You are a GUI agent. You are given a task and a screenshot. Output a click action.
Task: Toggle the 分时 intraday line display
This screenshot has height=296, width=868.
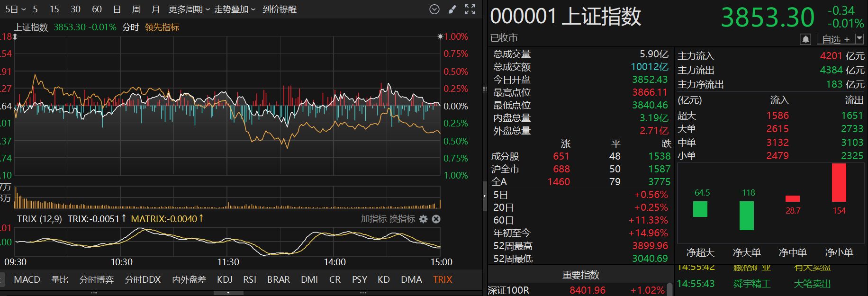click(130, 27)
